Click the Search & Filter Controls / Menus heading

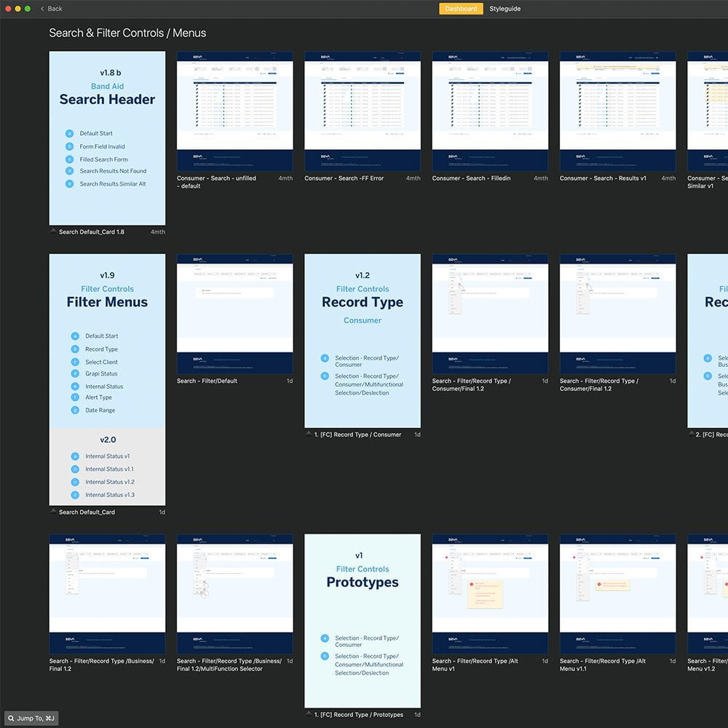coord(127,33)
